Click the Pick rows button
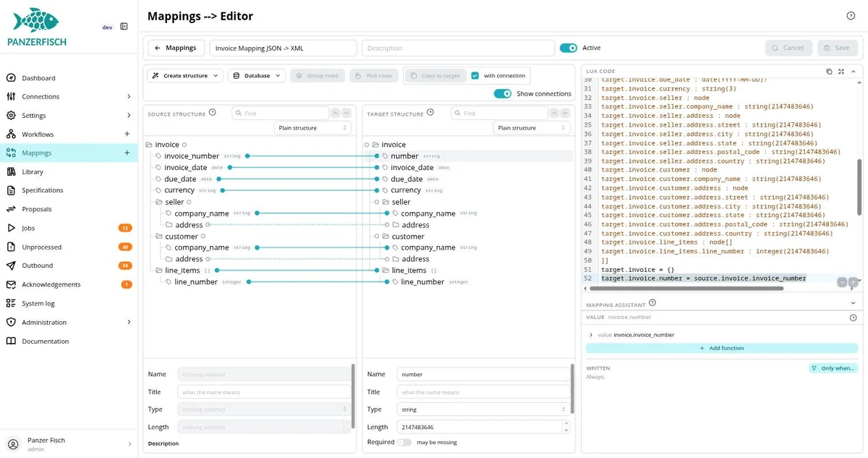The width and height of the screenshot is (868, 458). pyautogui.click(x=374, y=76)
